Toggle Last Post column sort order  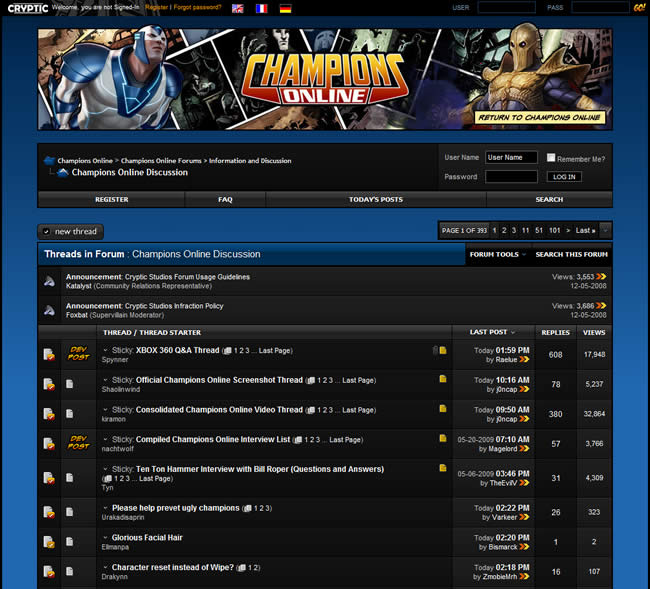(492, 332)
